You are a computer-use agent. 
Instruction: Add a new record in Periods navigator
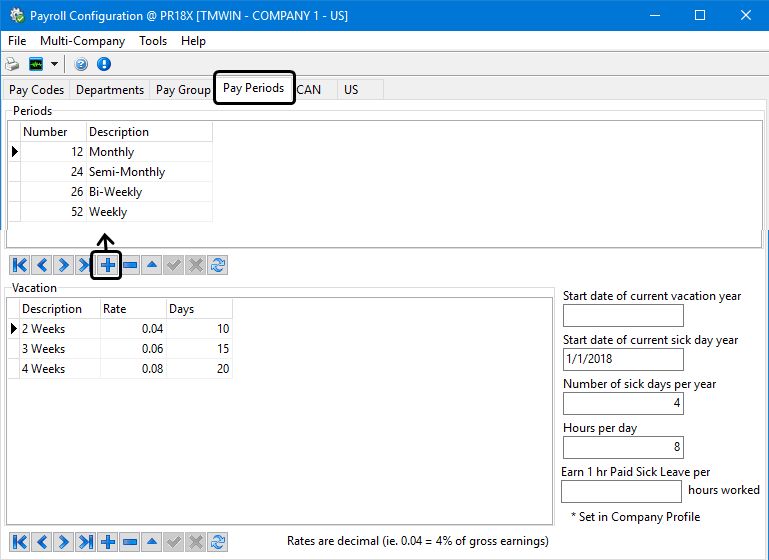click(x=107, y=265)
